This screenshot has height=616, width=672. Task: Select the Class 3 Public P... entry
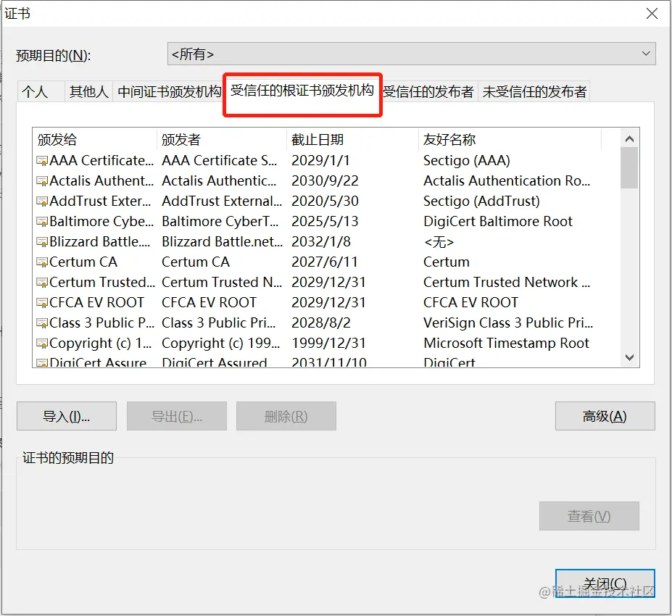[x=101, y=322]
